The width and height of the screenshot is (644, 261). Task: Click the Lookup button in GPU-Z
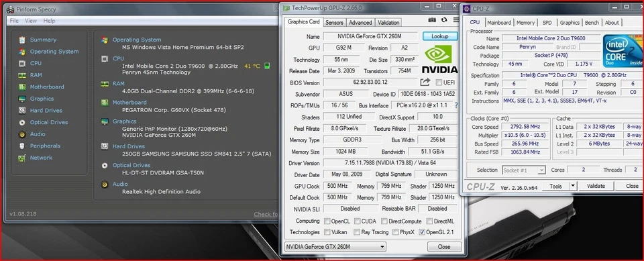[440, 36]
